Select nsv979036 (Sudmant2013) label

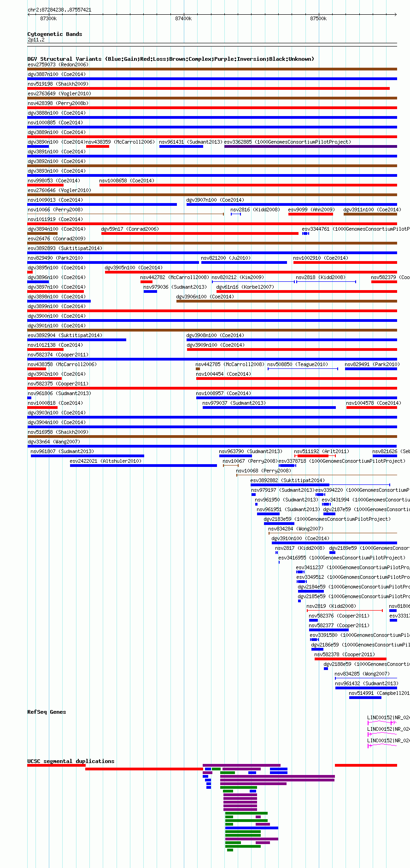pos(175,287)
